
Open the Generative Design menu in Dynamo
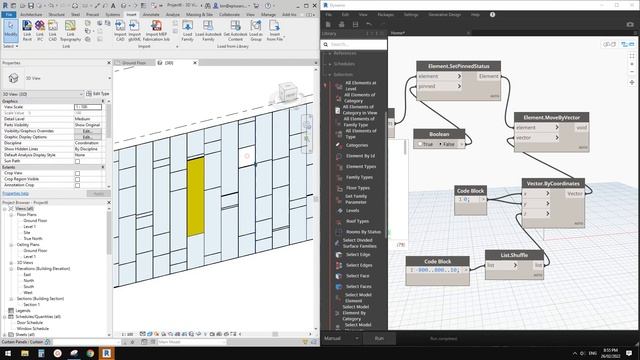[444, 15]
